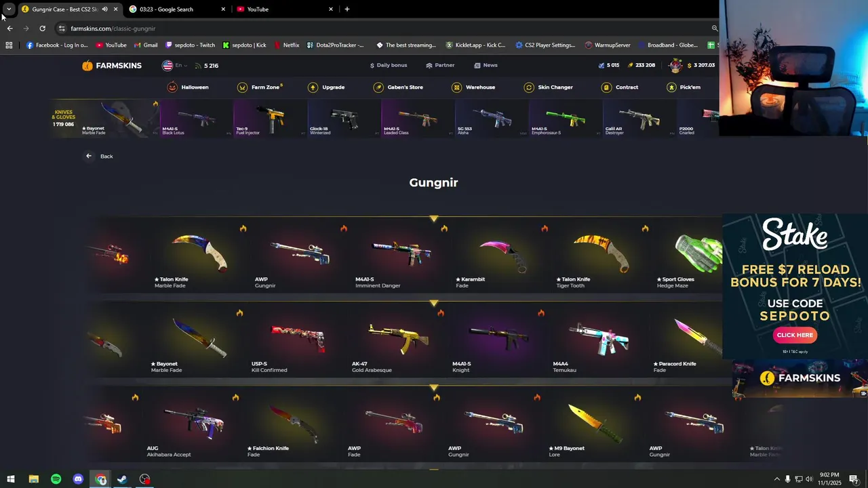Go back with browser back arrow
Image resolution: width=868 pixels, height=488 pixels.
tap(9, 28)
